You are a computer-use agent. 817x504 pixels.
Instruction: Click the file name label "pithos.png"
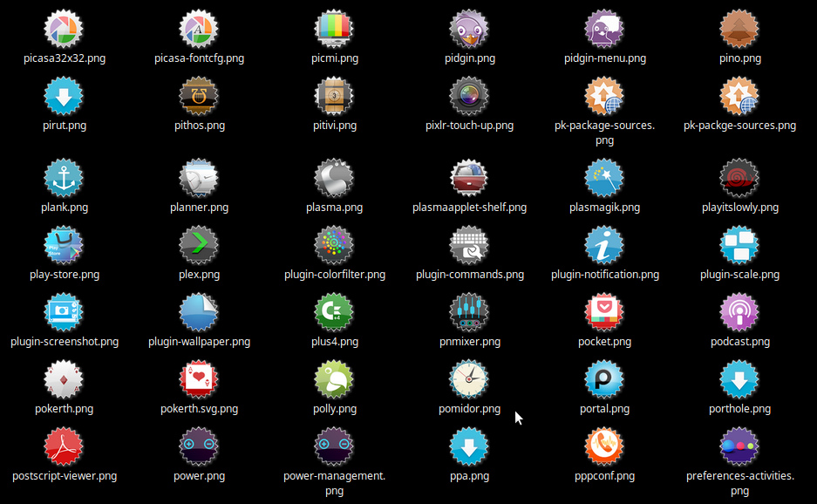pos(200,126)
